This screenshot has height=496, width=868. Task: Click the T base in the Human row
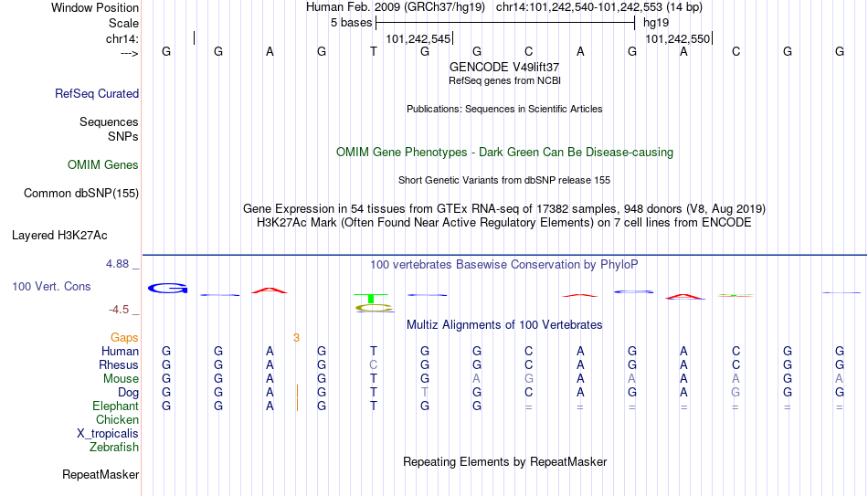[x=374, y=351]
